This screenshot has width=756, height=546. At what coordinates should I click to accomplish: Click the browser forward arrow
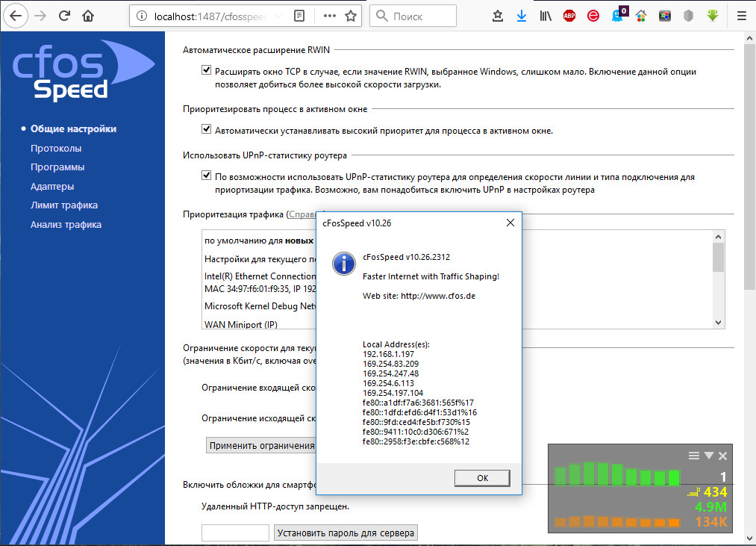coord(40,16)
